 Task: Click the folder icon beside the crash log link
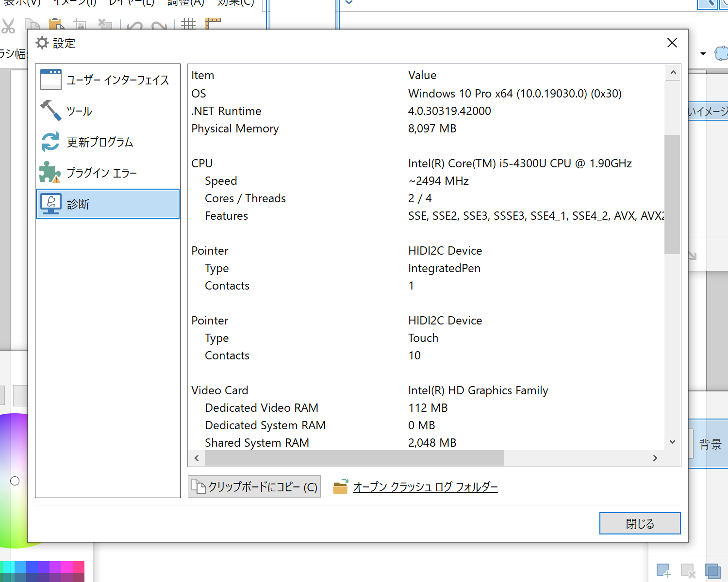pyautogui.click(x=340, y=486)
